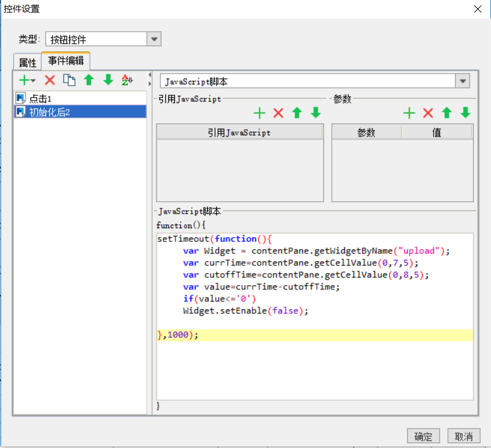Open the 类型 widget type dropdown
The height and width of the screenshot is (448, 491).
pyautogui.click(x=154, y=39)
